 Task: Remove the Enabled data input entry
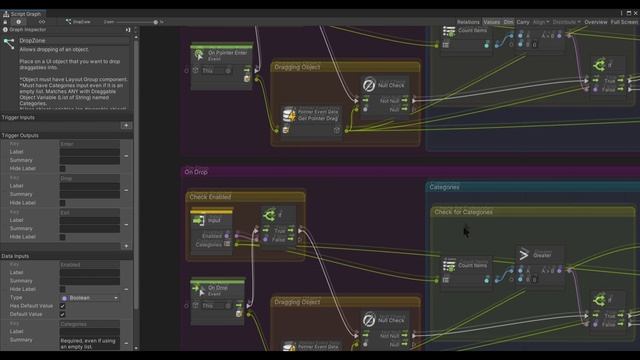[126, 289]
